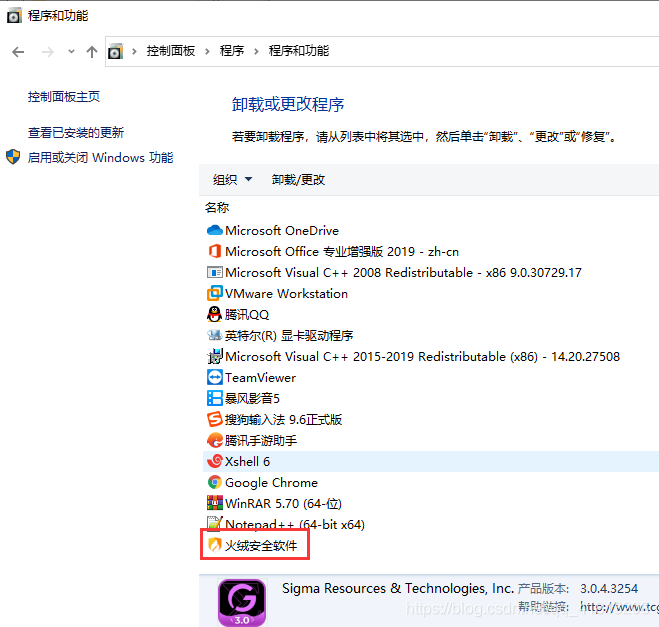The height and width of the screenshot is (627, 659).
Task: Click the Visual C++ 2008 Redistributable icon
Action: 215,272
